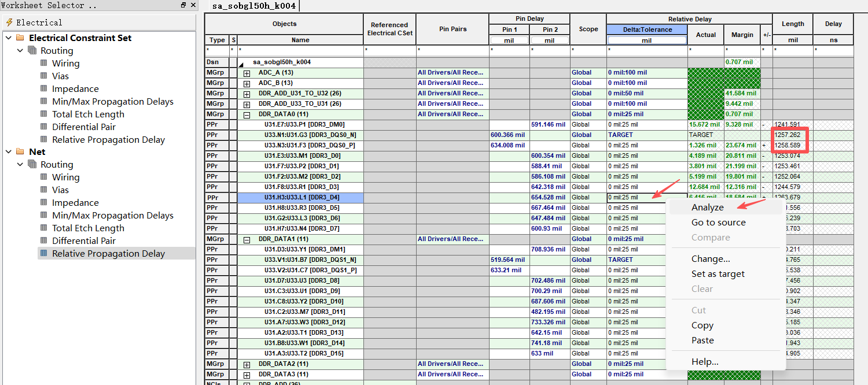Click the Net folder icon
The width and height of the screenshot is (868, 385).
coord(20,152)
